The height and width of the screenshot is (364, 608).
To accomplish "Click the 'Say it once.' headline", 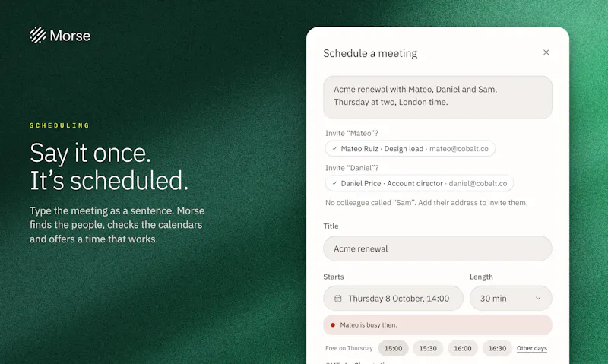I will [x=90, y=153].
